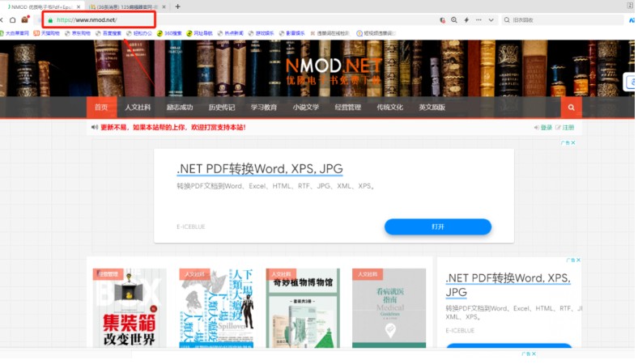Open the 人文社科 navigation category
638x364 pixels.
pos(138,108)
